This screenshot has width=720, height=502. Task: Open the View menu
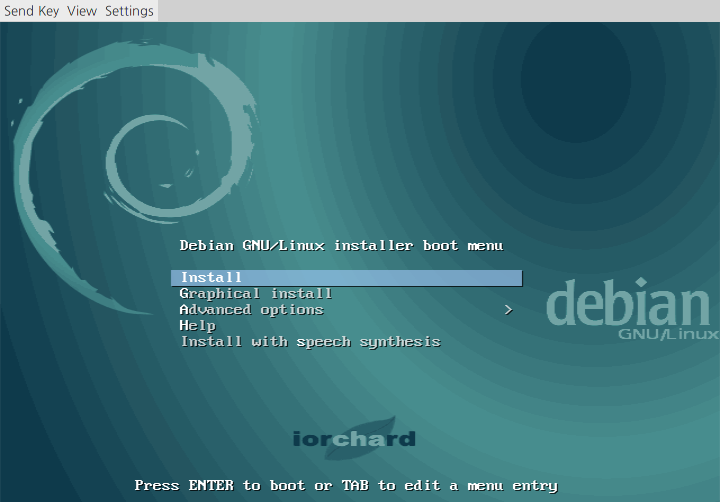(82, 11)
